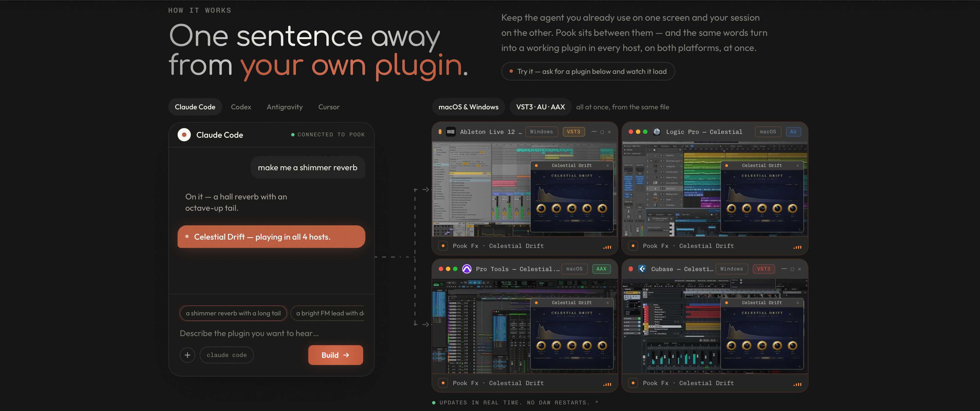
Task: Click the VST3 badge in the Ableton Live window
Action: tap(573, 132)
